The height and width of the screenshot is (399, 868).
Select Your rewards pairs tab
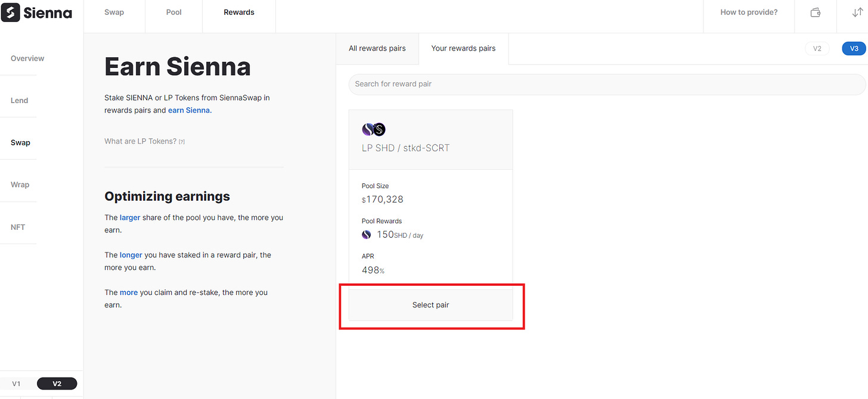point(463,49)
